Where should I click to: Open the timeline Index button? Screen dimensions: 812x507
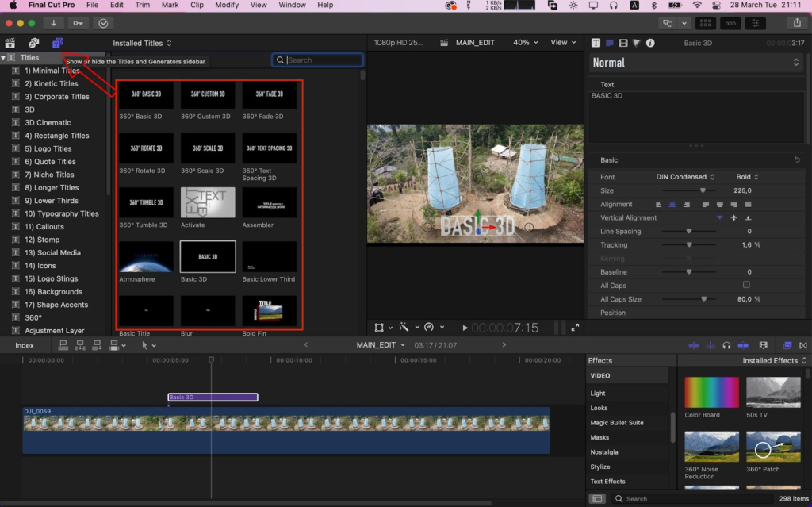25,345
